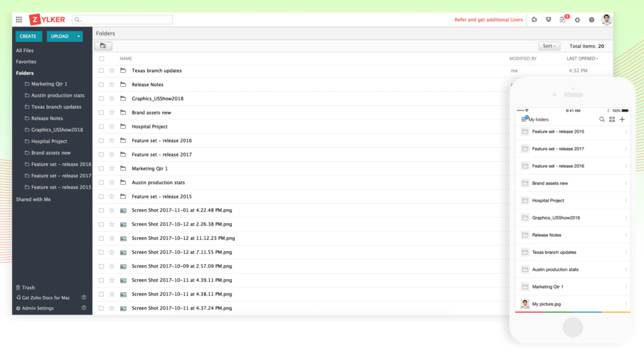
Task: Open Release Notes in sidebar tree
Action: (43, 118)
